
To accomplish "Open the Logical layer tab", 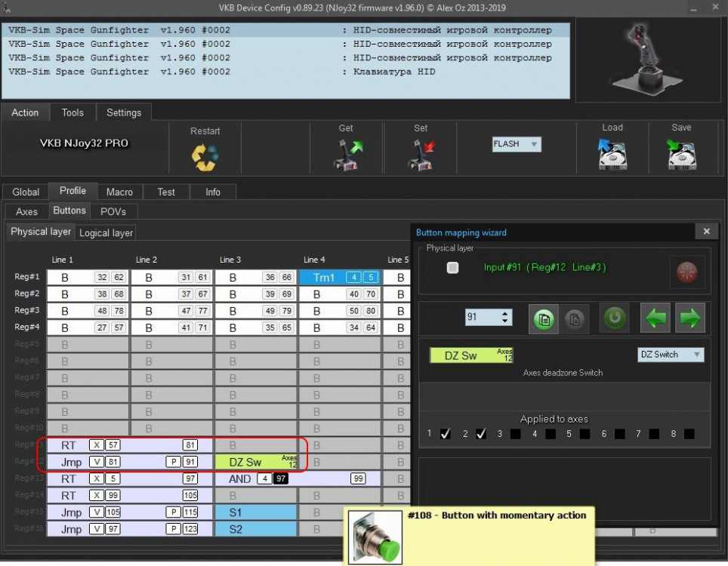I will point(106,233).
